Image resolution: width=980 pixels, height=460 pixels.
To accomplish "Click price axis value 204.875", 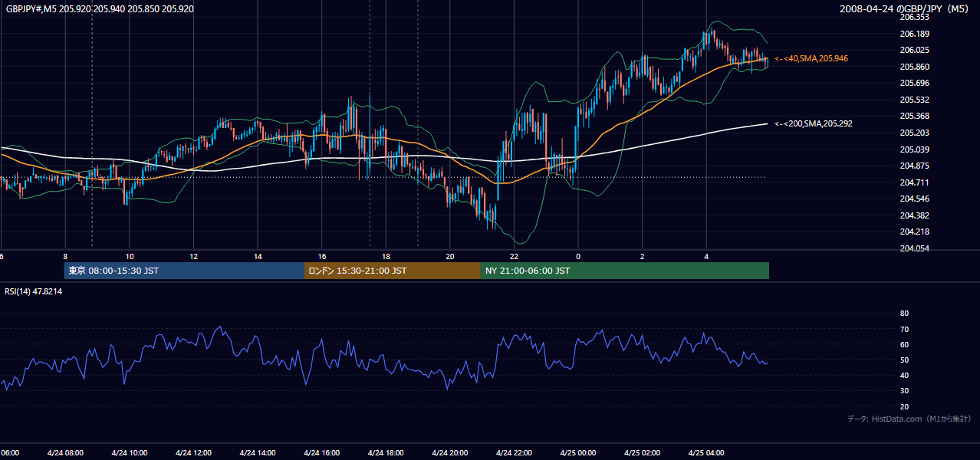I will click(914, 166).
